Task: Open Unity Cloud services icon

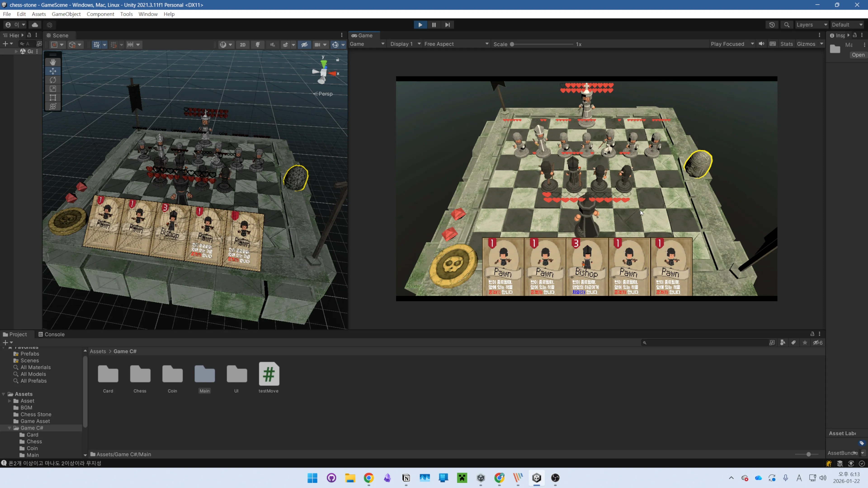Action: pos(35,25)
